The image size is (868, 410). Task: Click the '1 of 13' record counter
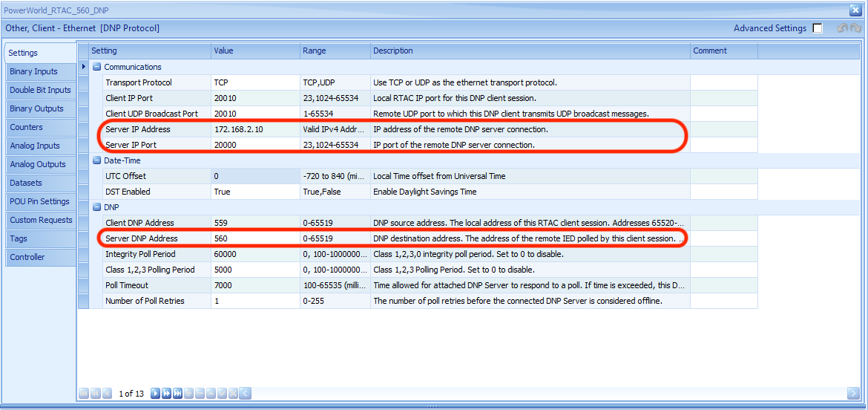pyautogui.click(x=131, y=394)
